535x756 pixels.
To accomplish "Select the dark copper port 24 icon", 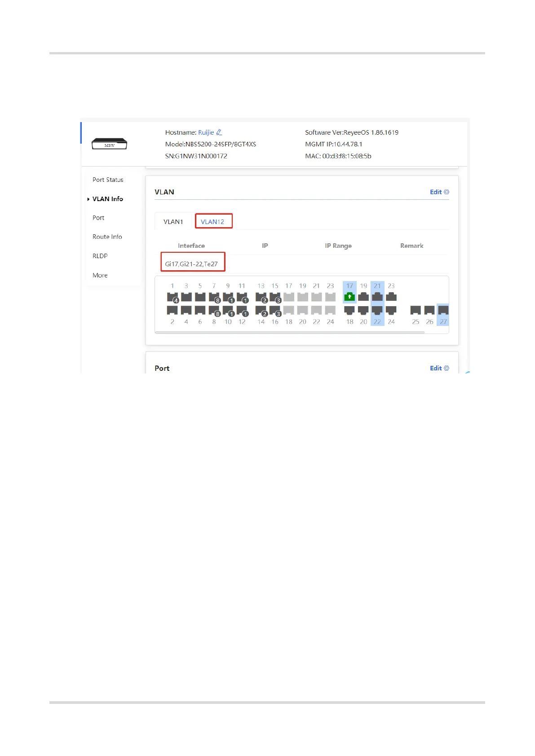I will point(391,310).
